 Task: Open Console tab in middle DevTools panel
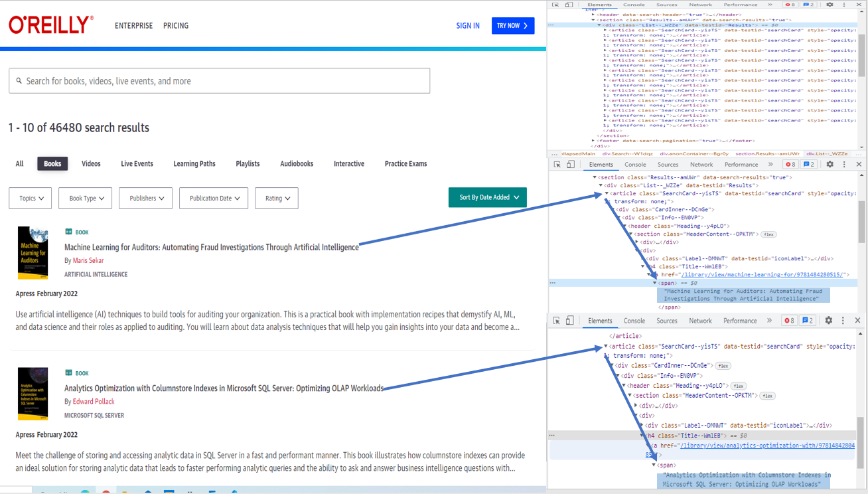[x=635, y=164]
